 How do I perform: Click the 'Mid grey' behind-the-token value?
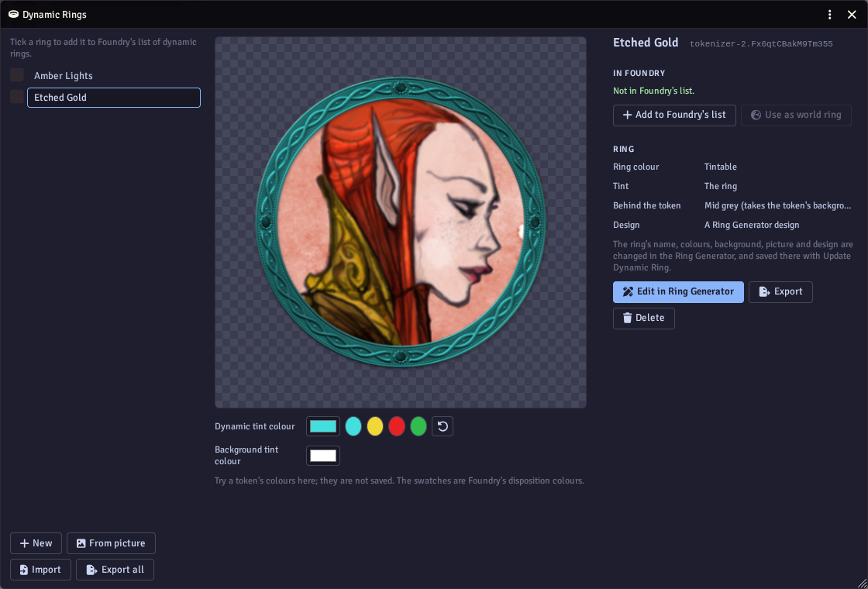(778, 205)
